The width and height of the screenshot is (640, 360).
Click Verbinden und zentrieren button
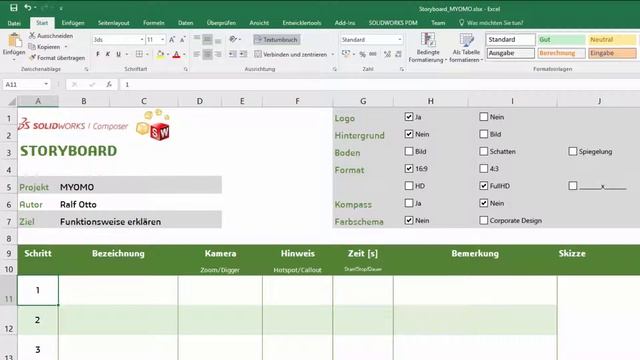point(291,54)
